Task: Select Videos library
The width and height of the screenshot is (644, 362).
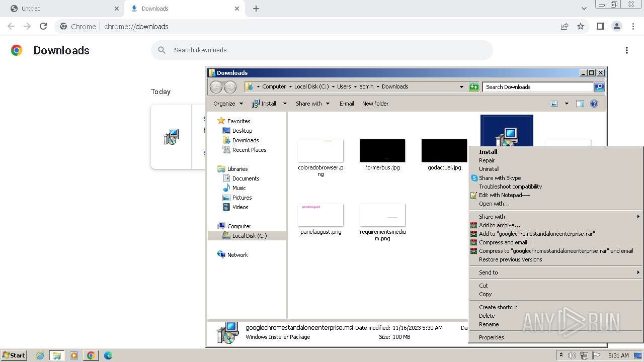Action: tap(240, 207)
